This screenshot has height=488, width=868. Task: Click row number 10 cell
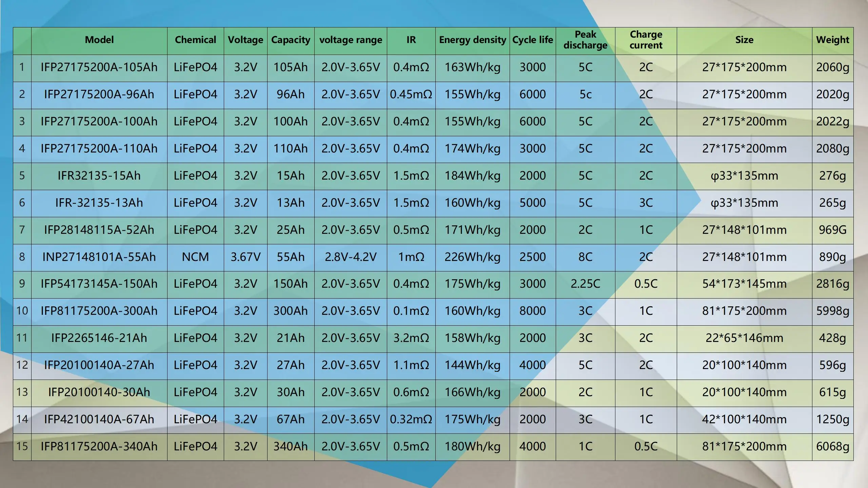[x=22, y=311]
